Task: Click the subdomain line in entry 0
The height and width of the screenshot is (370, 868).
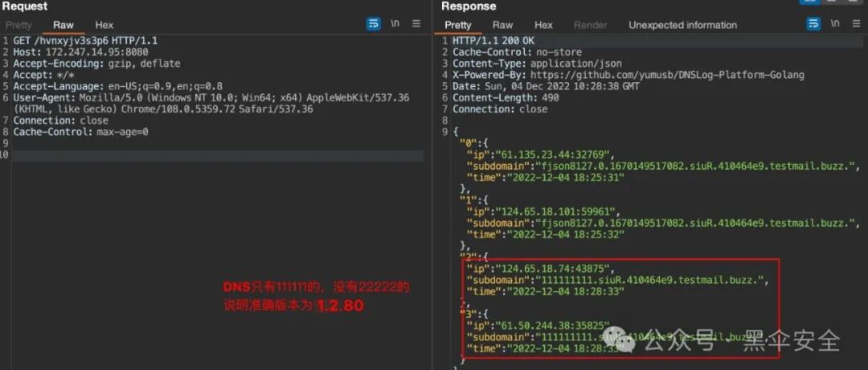Action: [665, 166]
